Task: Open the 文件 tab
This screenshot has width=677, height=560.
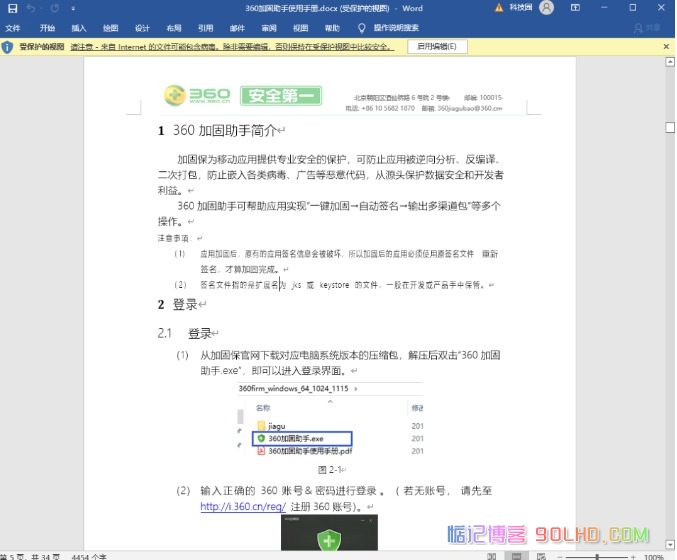Action: 13,28
